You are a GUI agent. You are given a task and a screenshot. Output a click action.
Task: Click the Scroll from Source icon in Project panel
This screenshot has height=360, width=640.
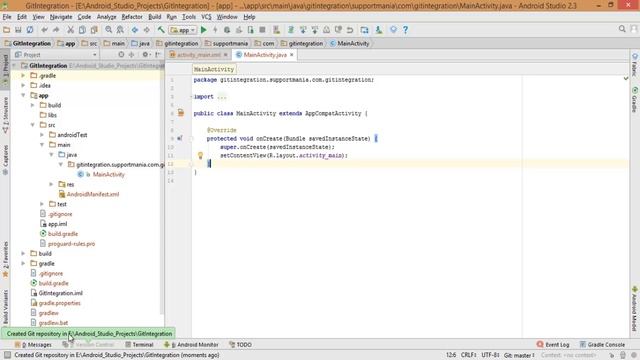(x=121, y=54)
